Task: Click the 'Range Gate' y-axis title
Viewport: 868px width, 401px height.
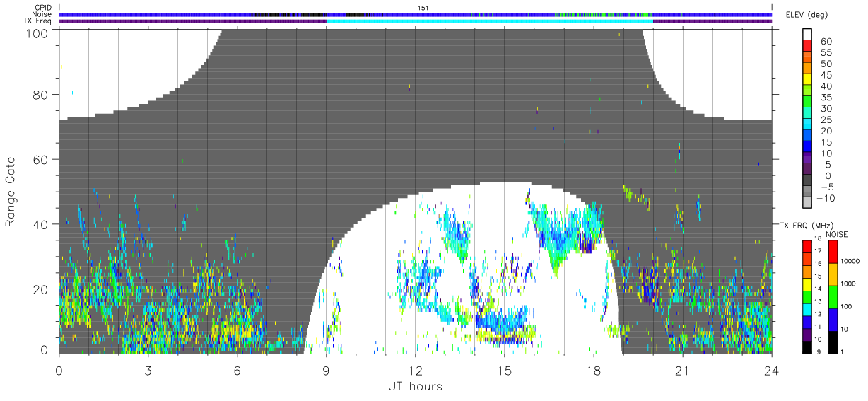Action: pos(11,192)
